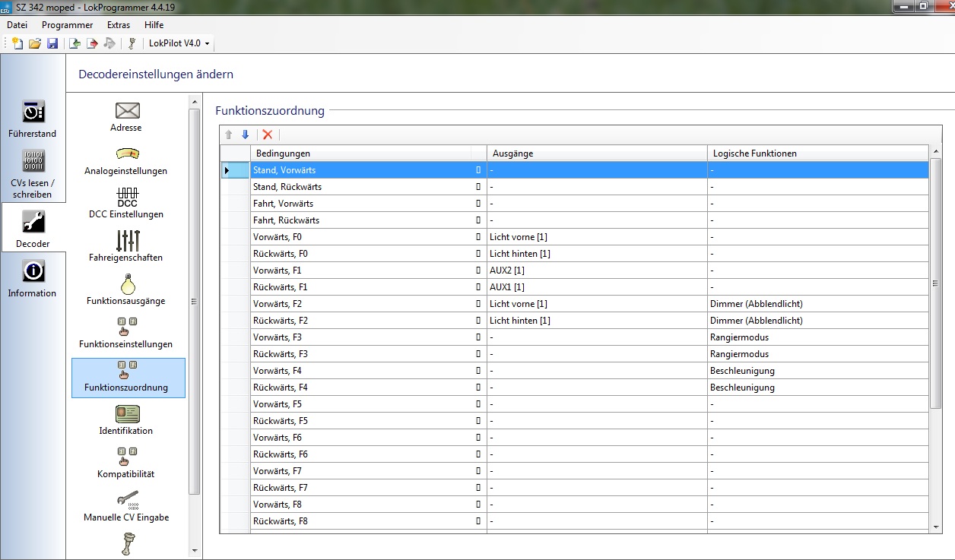The width and height of the screenshot is (955, 560).
Task: Open Funktionseinstellungen page
Action: (x=126, y=334)
